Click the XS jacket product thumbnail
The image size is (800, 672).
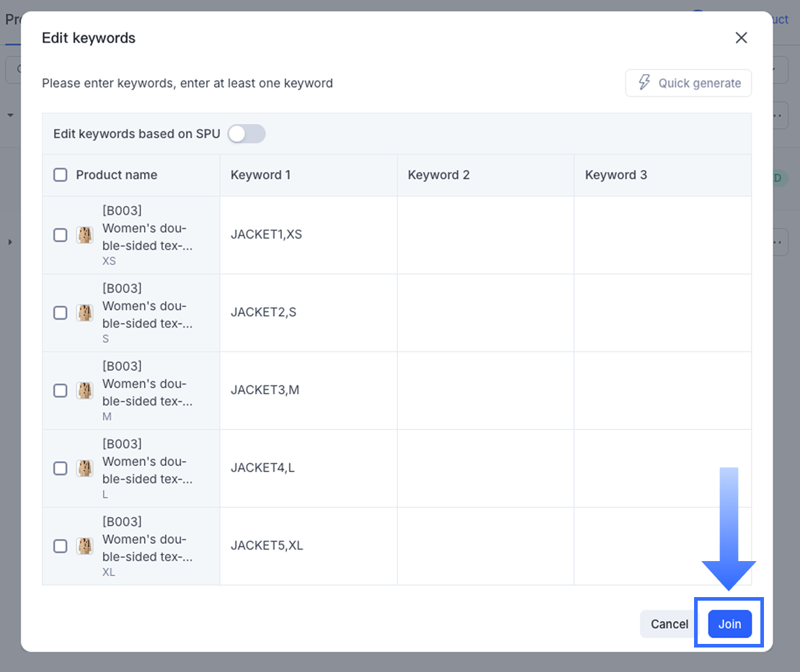click(x=85, y=235)
